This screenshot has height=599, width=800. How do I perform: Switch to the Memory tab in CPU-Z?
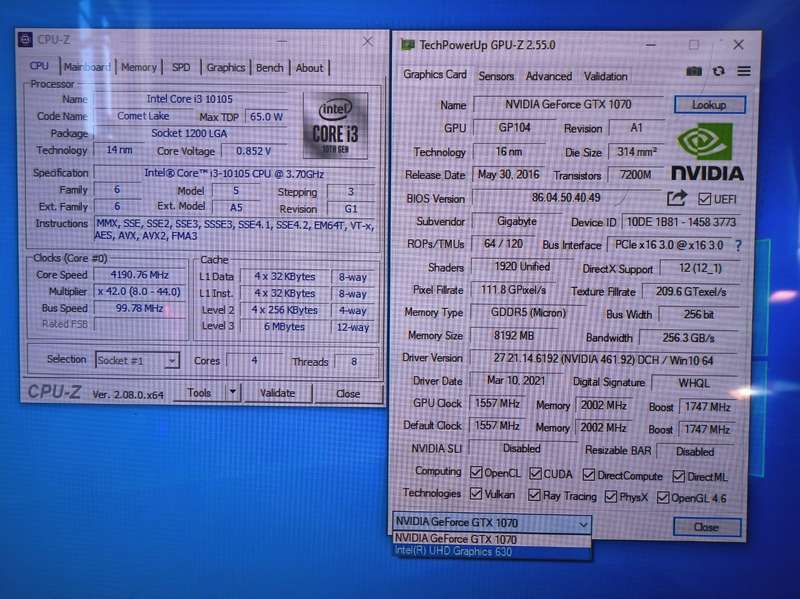(x=139, y=67)
